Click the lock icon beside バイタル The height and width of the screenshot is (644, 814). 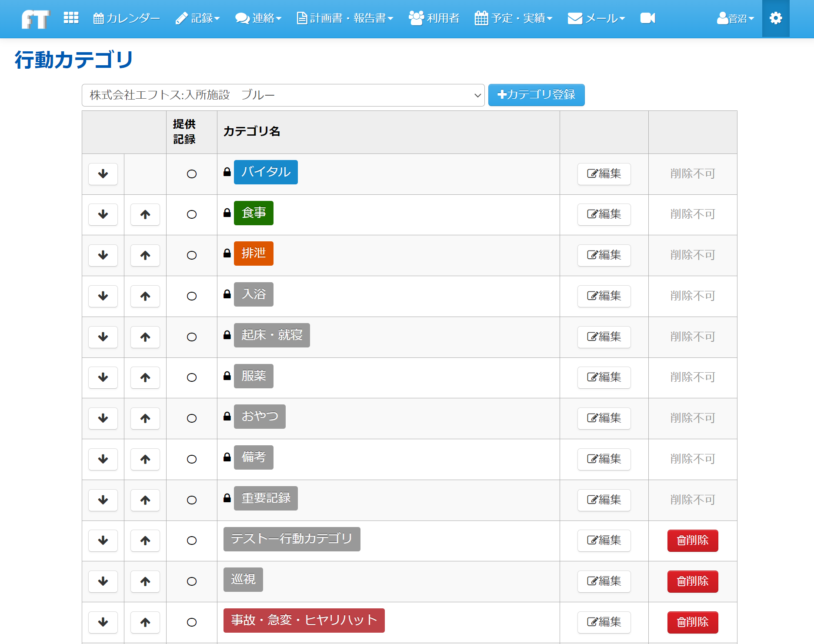click(227, 172)
